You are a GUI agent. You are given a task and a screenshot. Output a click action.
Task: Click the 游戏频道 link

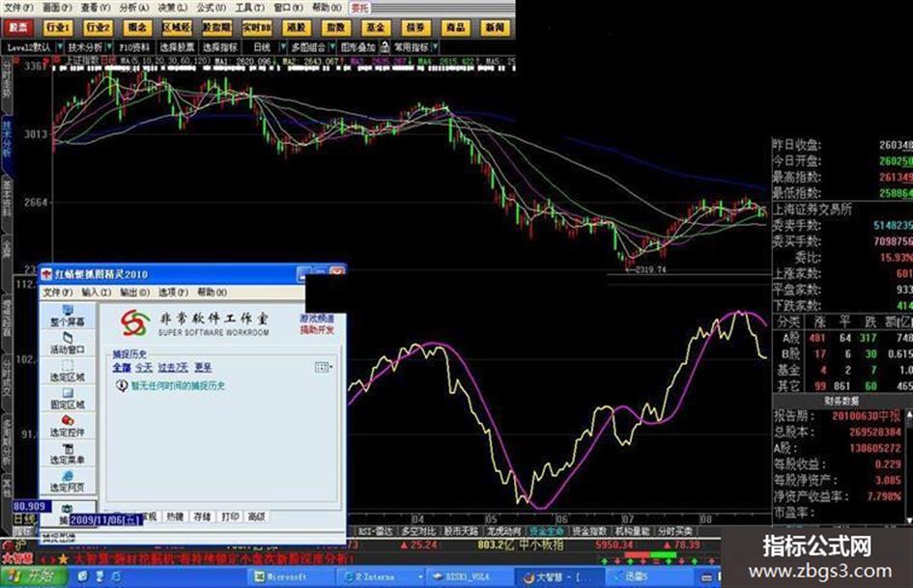click(x=317, y=319)
